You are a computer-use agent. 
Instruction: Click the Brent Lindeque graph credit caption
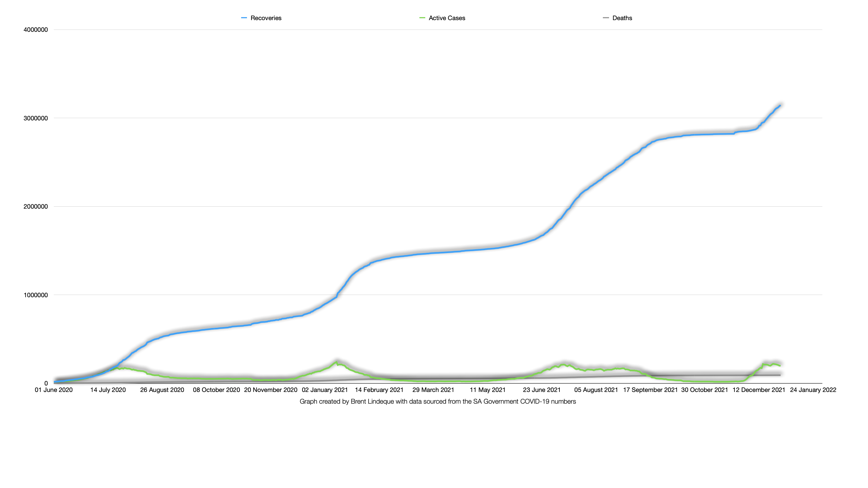coord(438,401)
